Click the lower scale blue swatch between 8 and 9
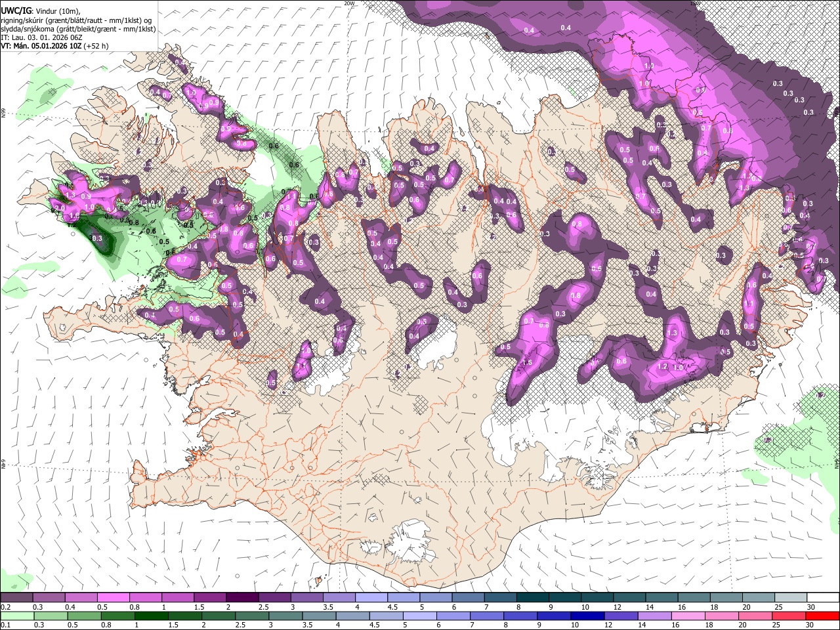Screen dimensions: 840x630 [520, 616]
